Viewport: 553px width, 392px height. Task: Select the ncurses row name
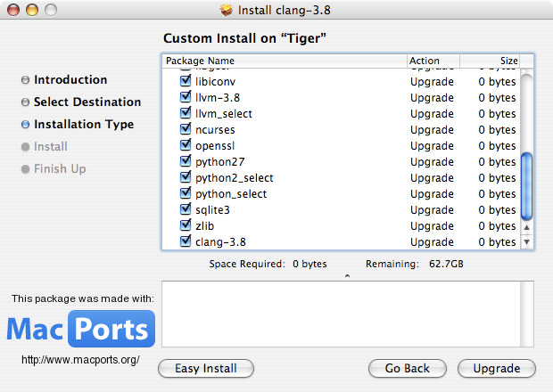(x=215, y=129)
